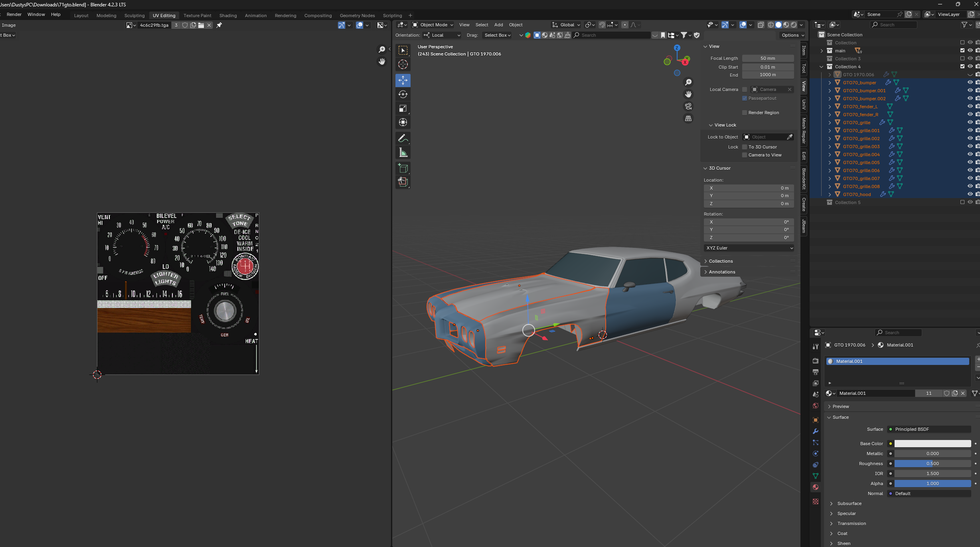
Task: Click the Focal Length field
Action: [x=768, y=58]
